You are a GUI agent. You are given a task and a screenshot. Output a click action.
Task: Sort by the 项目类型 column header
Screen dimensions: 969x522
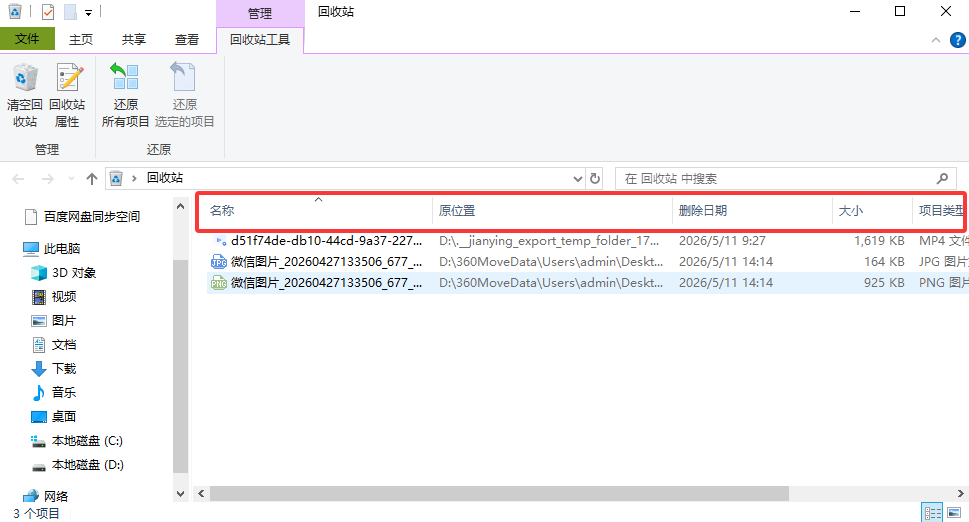point(939,211)
